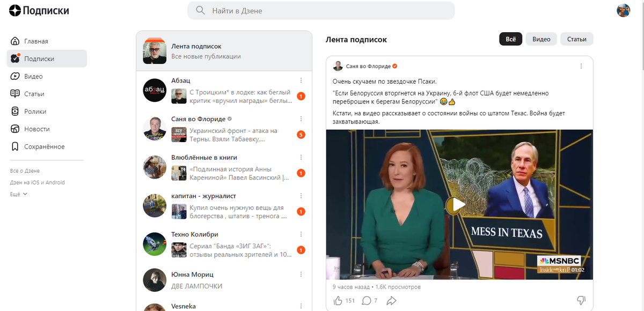The height and width of the screenshot is (311, 644).
Task: Click the Vesneka channel name
Action: [x=184, y=306]
